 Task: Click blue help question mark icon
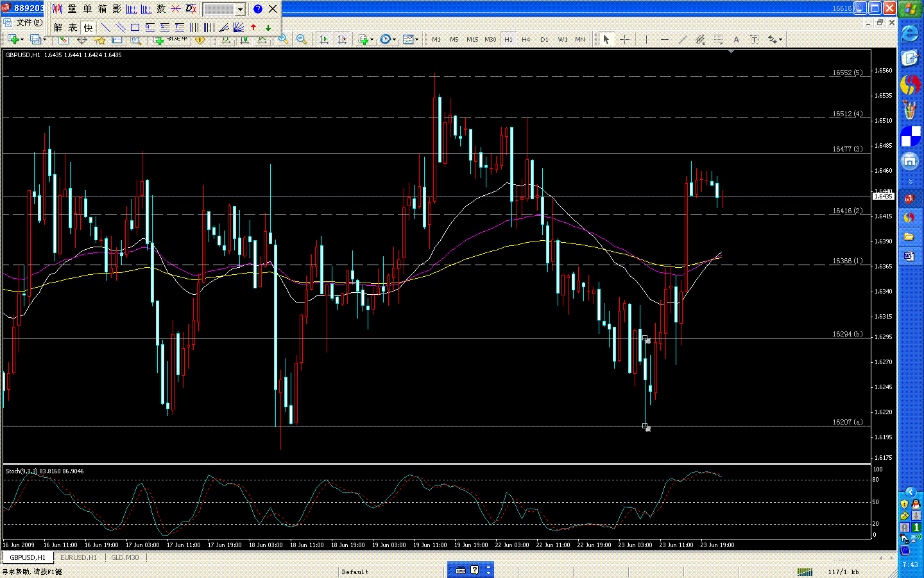point(257,9)
